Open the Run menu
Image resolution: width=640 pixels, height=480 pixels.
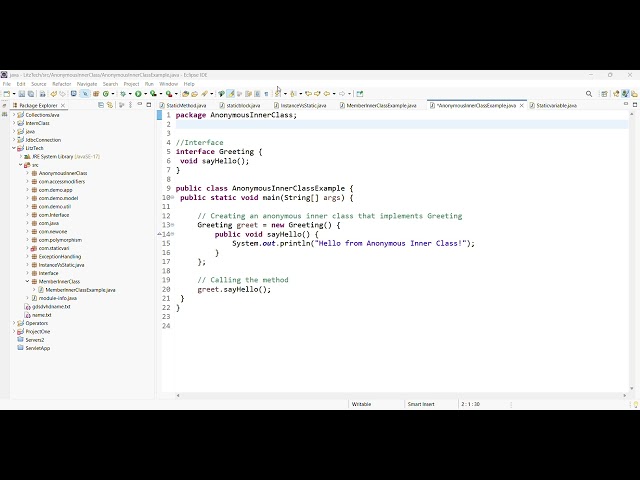click(x=149, y=84)
